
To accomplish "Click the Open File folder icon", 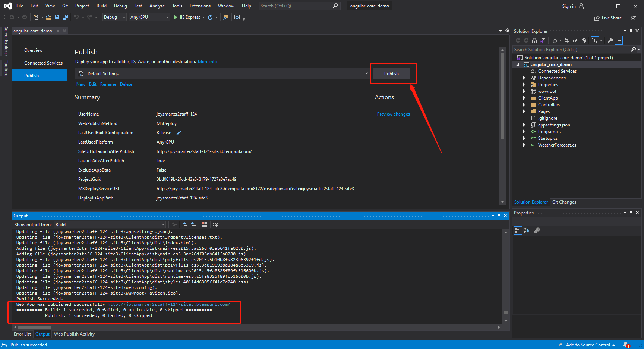I will coord(48,17).
